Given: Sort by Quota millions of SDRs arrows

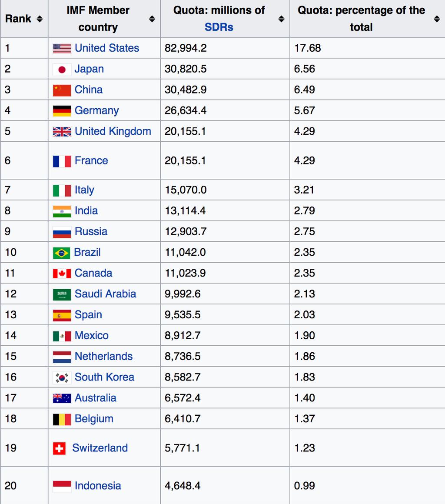Looking at the screenshot, I should point(281,19).
